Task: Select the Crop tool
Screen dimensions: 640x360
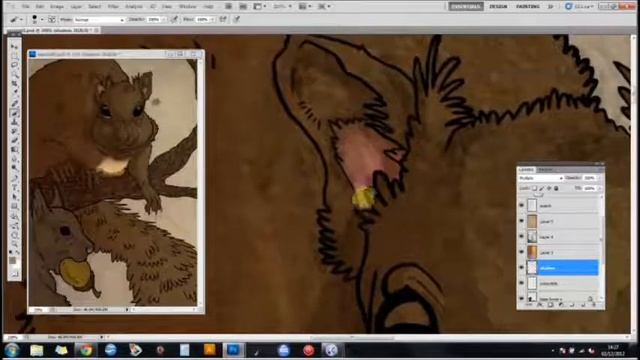Action: point(15,84)
